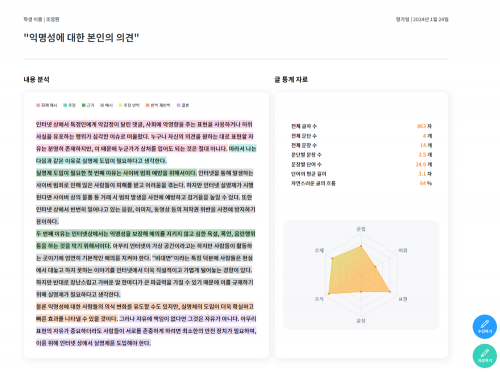Click the blue pencil edit floating button
This screenshot has height=372, width=500.
485,327
